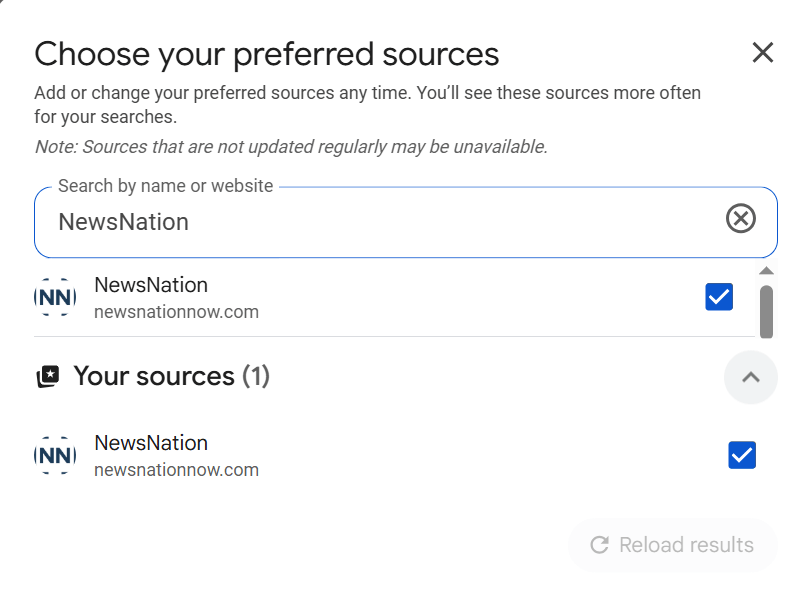This screenshot has width=807, height=590.
Task: Uncheck NewsNation in the search results
Action: coord(719,297)
